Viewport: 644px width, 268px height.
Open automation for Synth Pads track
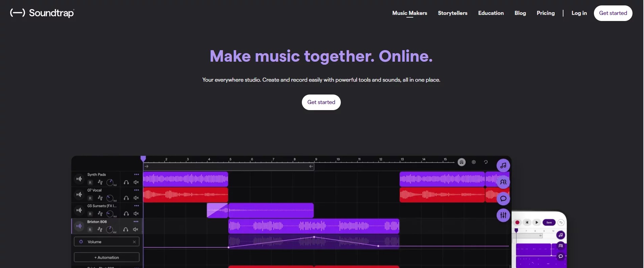point(100,182)
